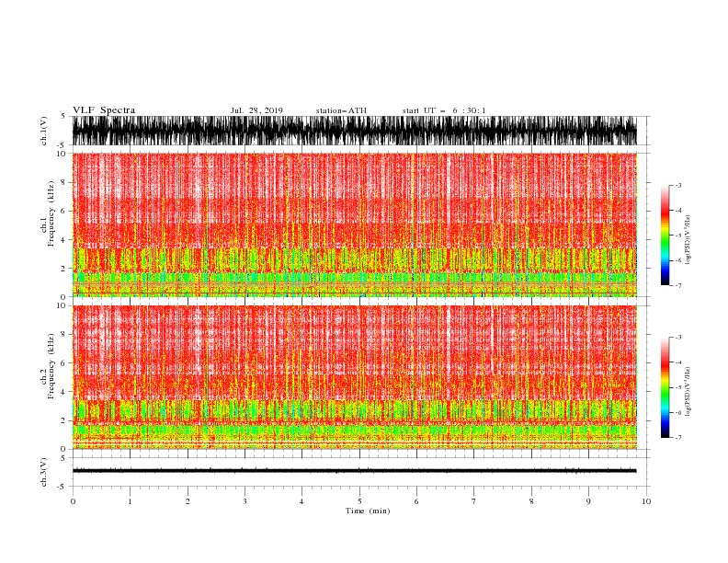
Task: Click the time axis tick label "1"
Action: (130, 501)
